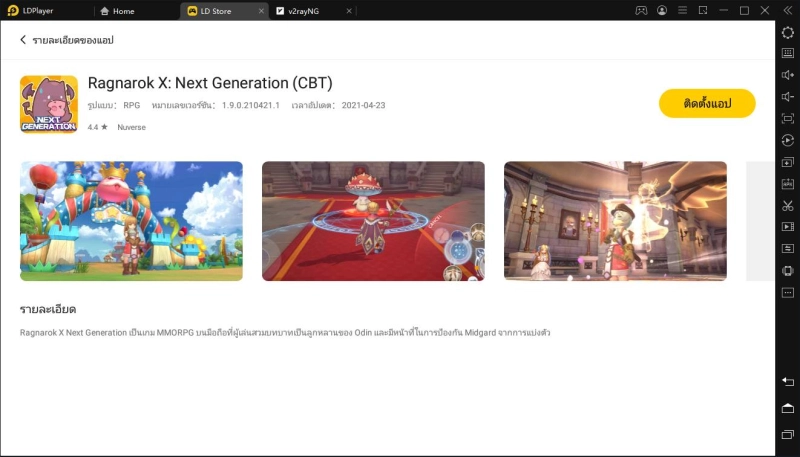The height and width of the screenshot is (457, 800).
Task: Click the MMORPG description paragraph
Action: 285,333
